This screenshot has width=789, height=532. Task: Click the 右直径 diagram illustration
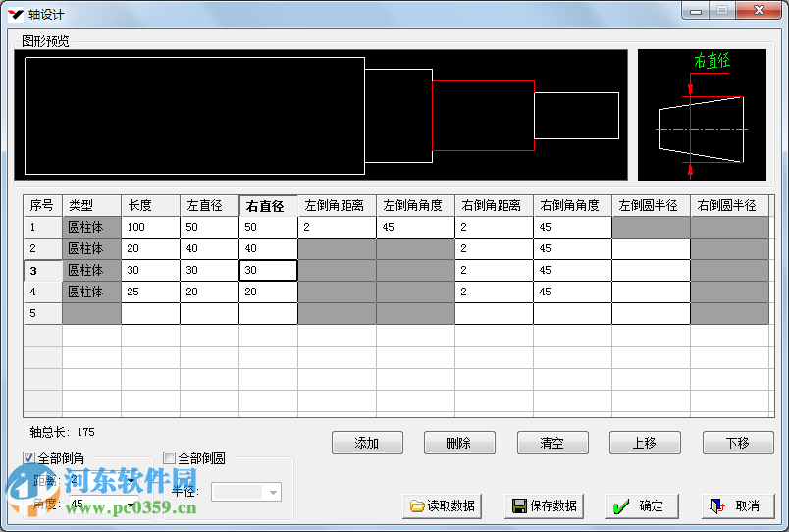click(702, 115)
